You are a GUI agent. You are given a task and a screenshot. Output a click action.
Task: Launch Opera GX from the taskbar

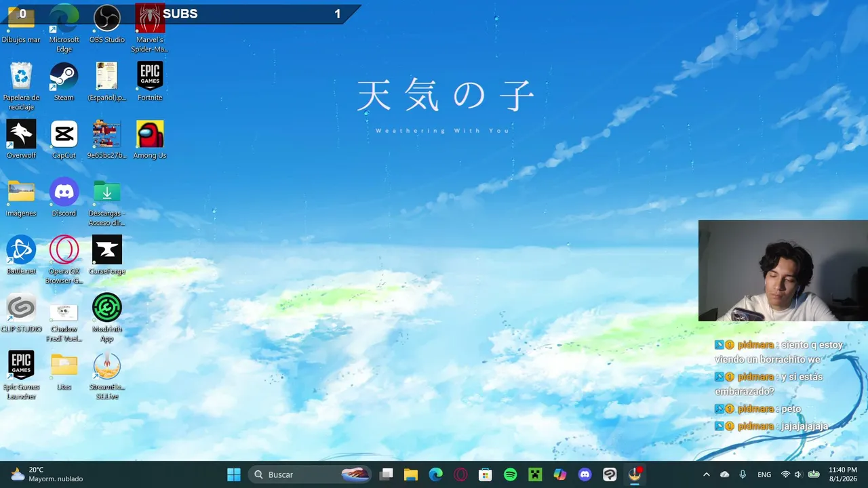(460, 474)
